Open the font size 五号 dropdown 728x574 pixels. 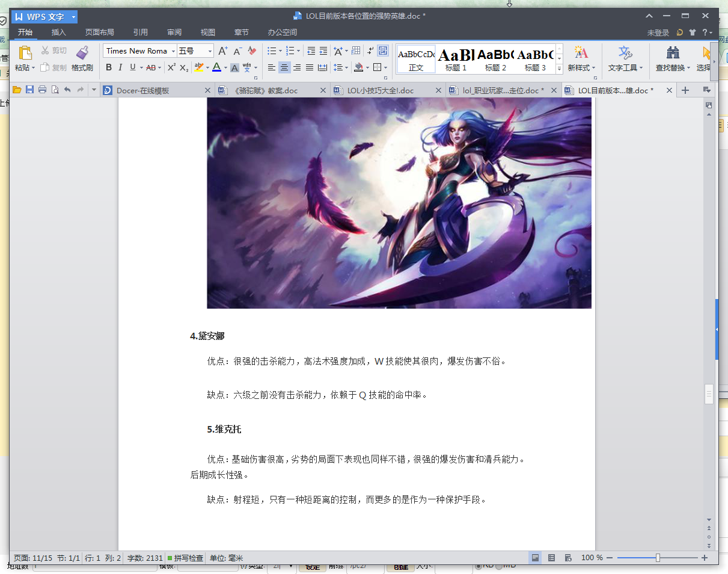click(210, 51)
